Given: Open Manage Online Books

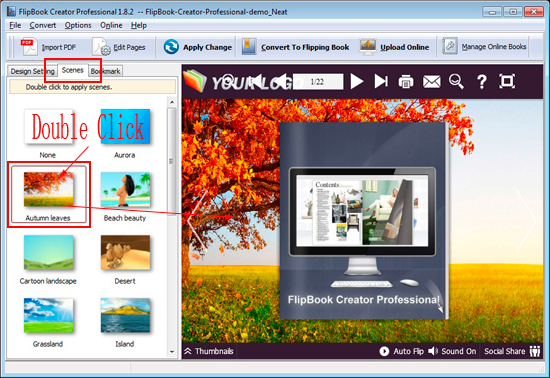Looking at the screenshot, I should [484, 47].
